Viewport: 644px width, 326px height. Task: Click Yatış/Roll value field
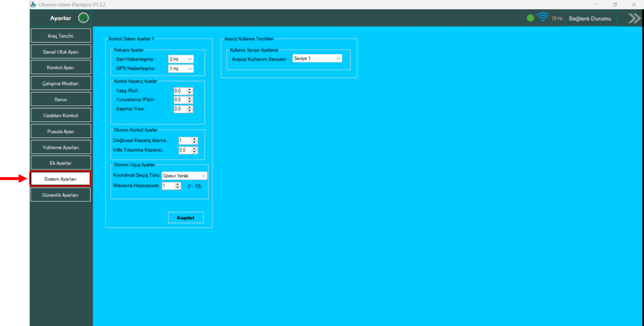tap(180, 91)
